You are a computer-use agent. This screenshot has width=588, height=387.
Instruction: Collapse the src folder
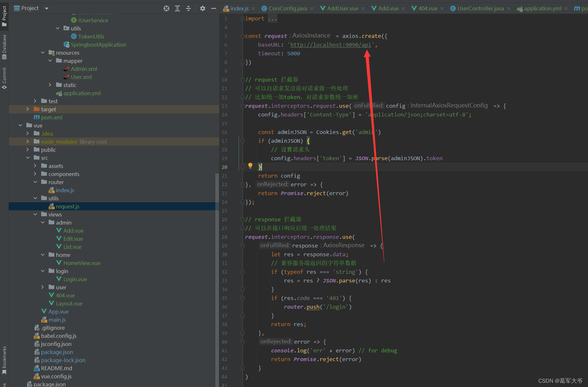(28, 158)
